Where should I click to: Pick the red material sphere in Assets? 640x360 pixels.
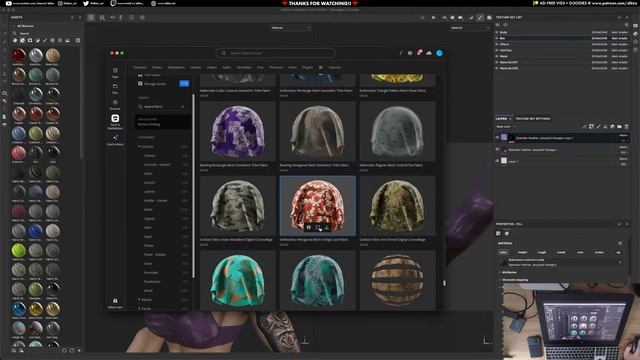(x=19, y=55)
